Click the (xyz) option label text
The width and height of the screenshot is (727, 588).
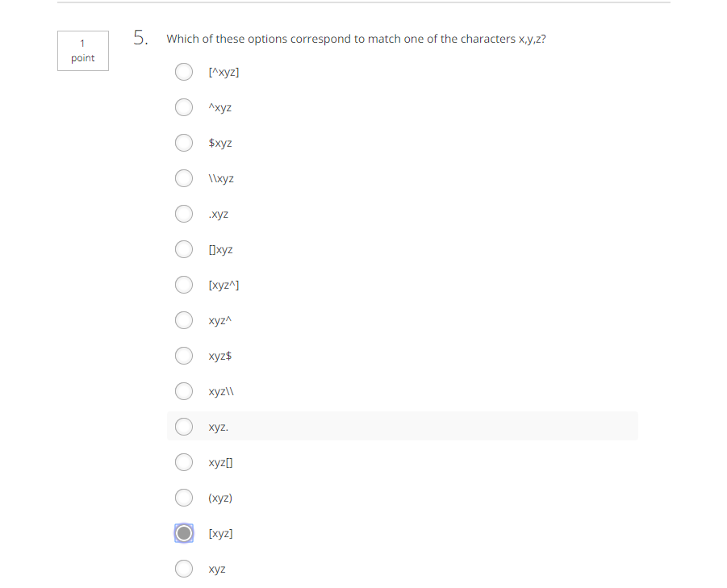(220, 498)
